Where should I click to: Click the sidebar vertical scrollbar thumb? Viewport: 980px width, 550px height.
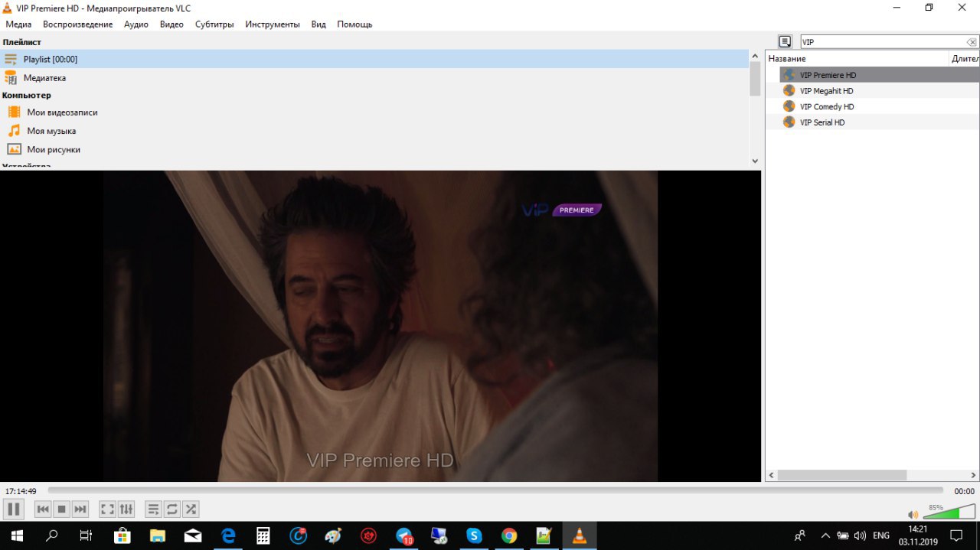pos(754,79)
